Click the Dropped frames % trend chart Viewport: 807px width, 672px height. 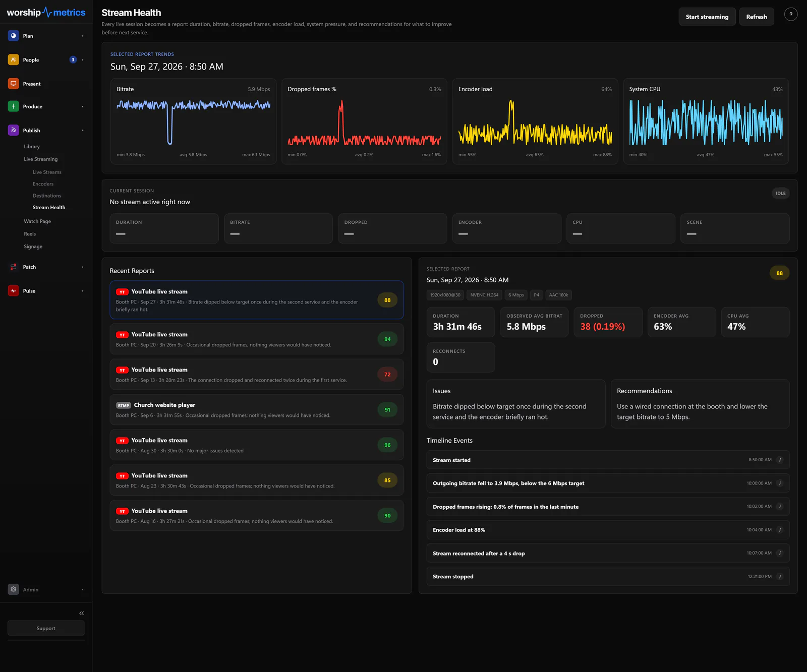pyautogui.click(x=364, y=121)
